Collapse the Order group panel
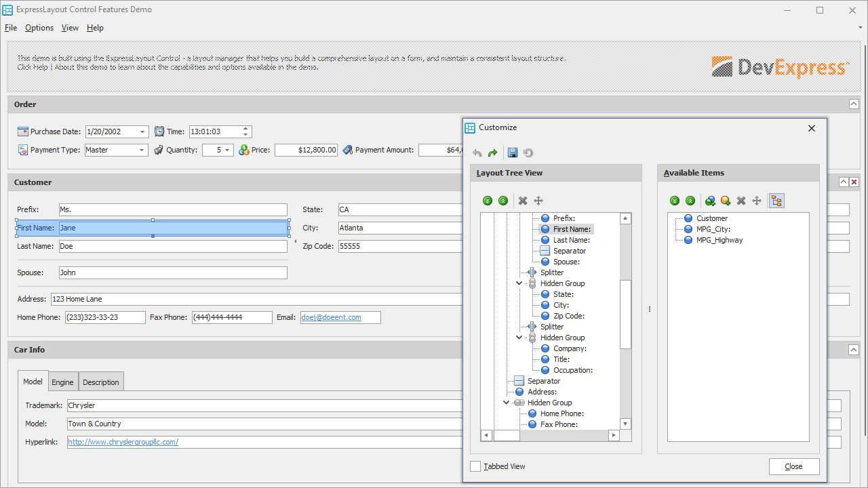868x488 pixels. 854,104
